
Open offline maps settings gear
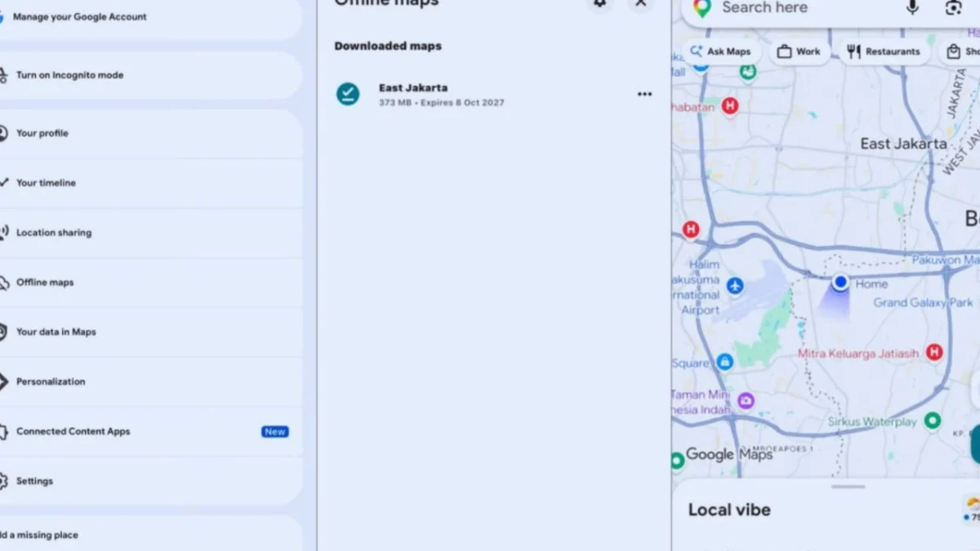tap(599, 3)
